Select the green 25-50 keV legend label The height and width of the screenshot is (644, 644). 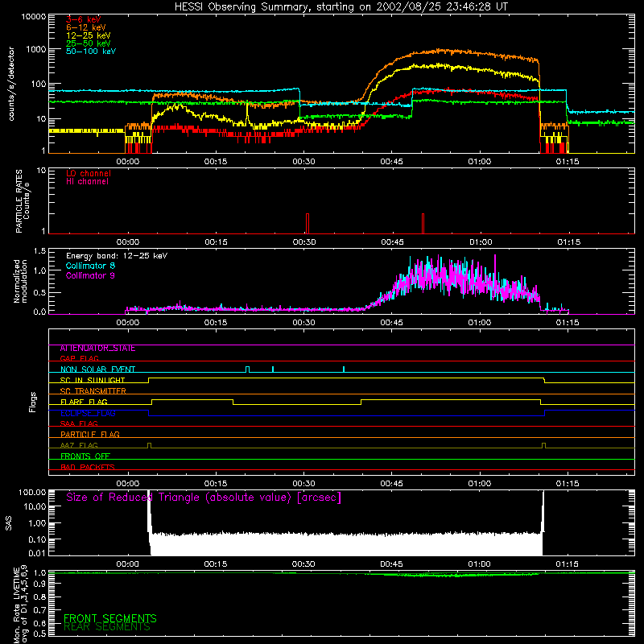pos(89,43)
